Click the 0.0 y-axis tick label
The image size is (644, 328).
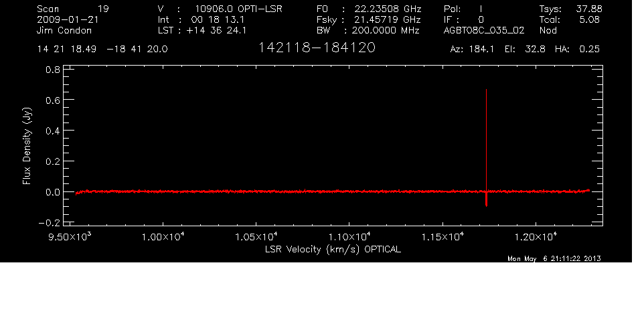tap(52, 192)
